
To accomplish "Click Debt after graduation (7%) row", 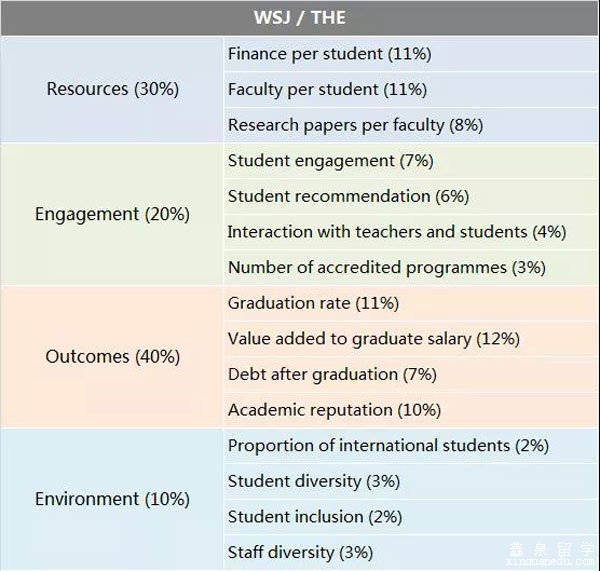I will (x=411, y=374).
